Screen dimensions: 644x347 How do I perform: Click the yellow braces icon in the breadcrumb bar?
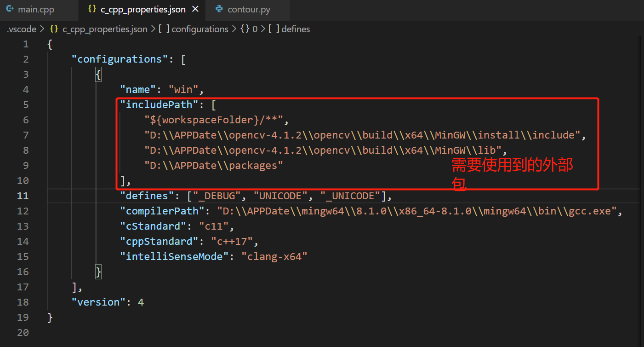point(54,29)
